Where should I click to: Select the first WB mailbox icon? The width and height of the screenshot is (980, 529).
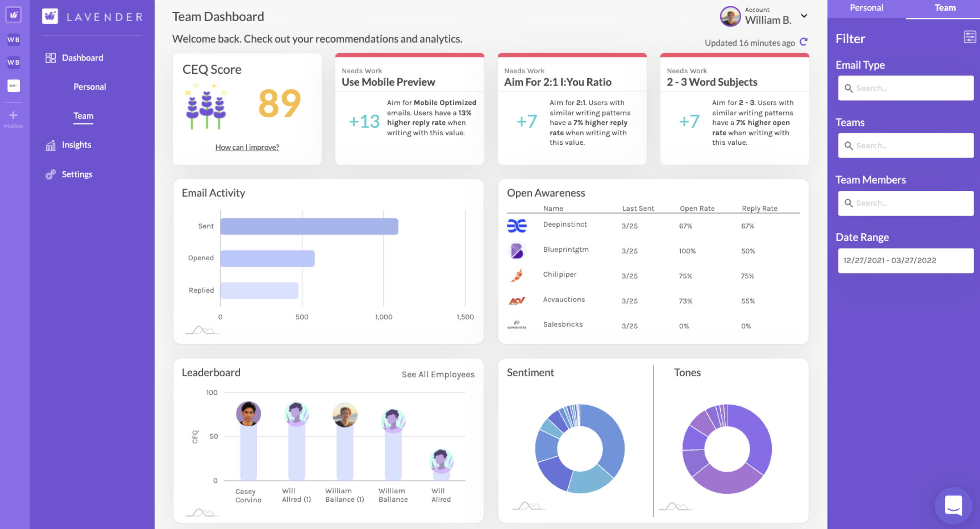[14, 39]
